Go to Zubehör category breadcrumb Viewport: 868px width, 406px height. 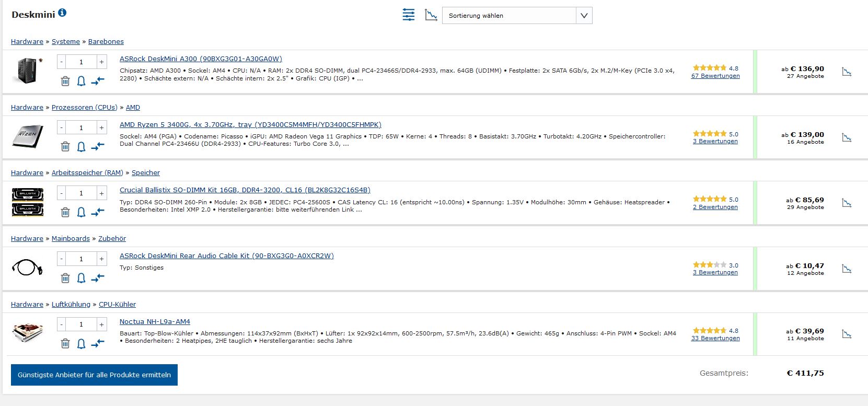click(x=112, y=239)
